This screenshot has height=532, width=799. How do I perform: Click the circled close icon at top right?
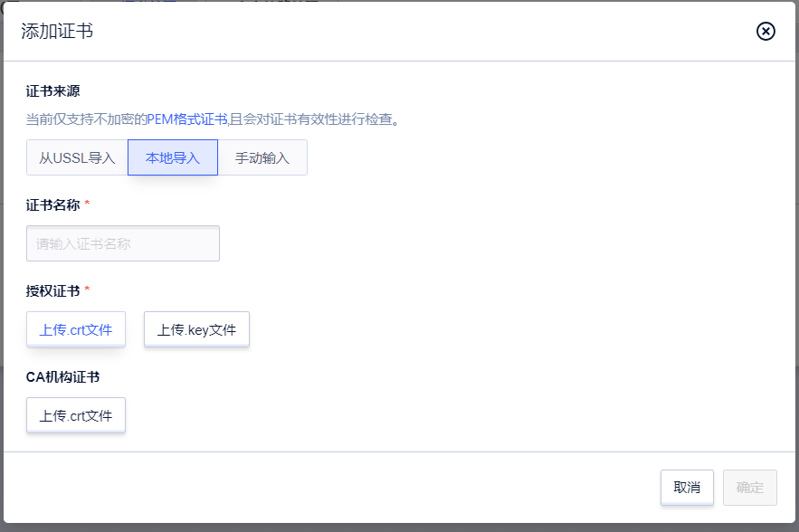tap(766, 31)
